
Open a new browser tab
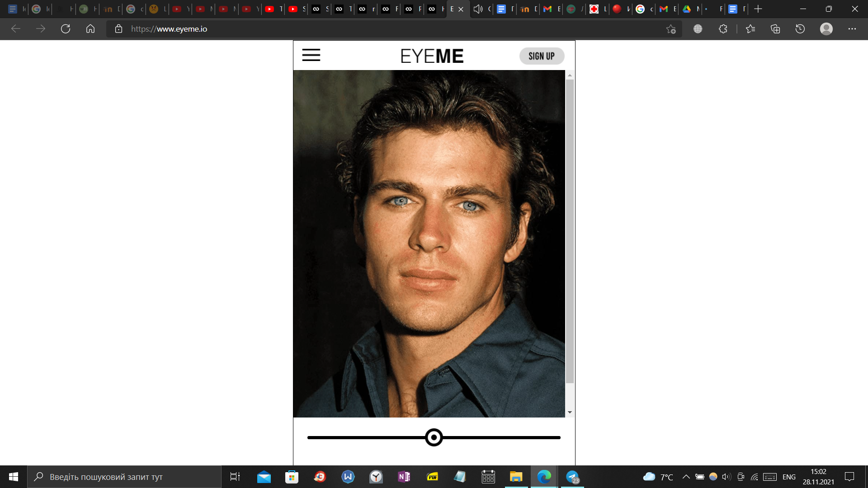click(758, 9)
